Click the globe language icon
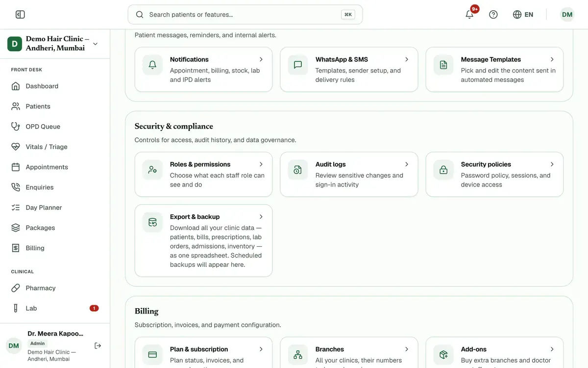Viewport: 588px width, 368px height. (517, 15)
